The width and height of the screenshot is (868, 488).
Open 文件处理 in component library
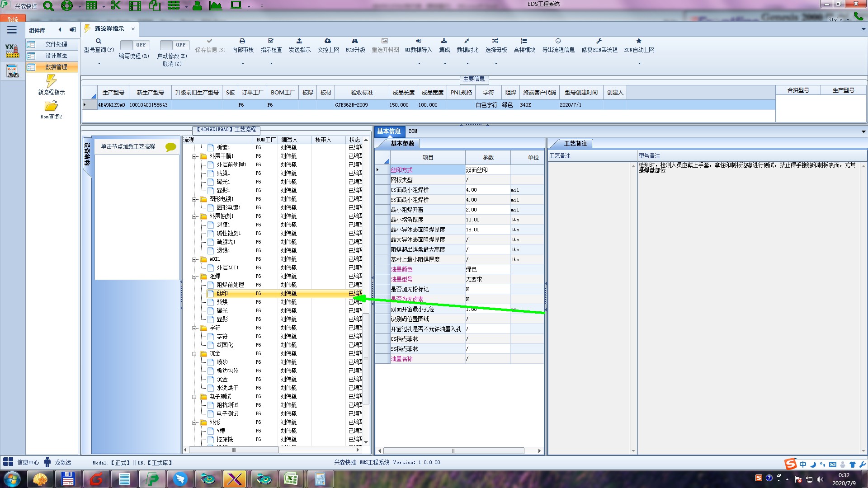(56, 44)
